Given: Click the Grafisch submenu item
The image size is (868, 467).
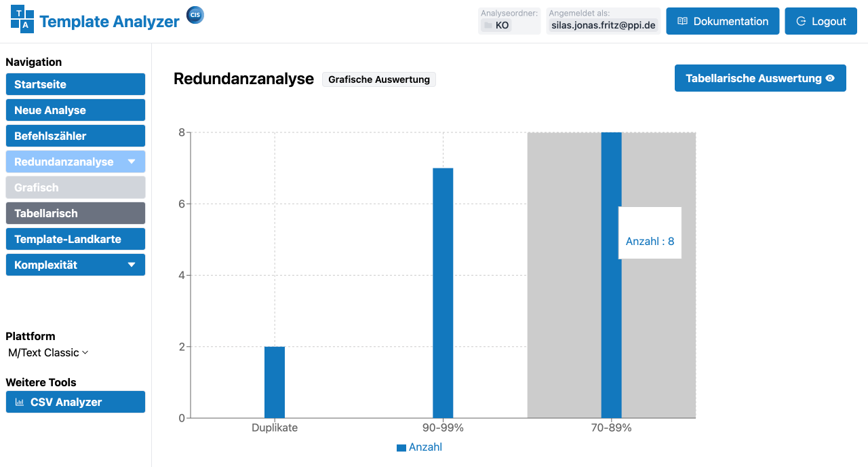Looking at the screenshot, I should [75, 188].
